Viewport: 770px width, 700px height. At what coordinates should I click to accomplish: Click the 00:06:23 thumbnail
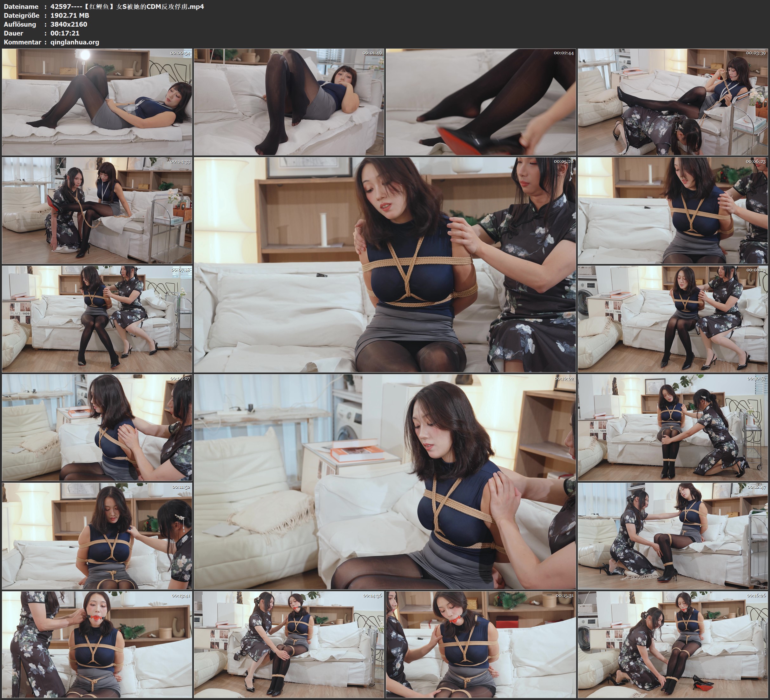673,210
